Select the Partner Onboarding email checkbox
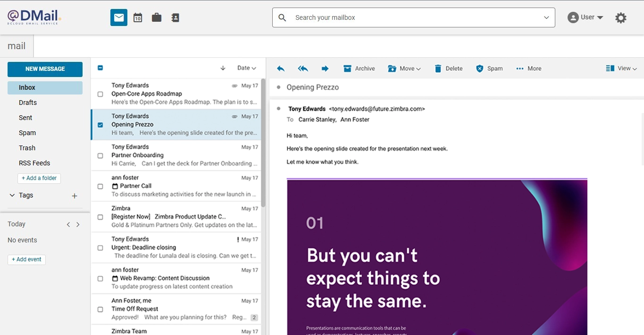 tap(100, 155)
